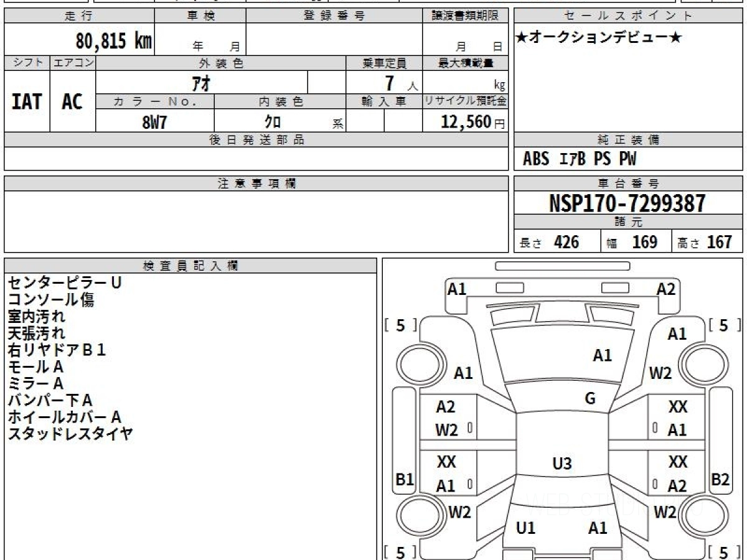Image resolution: width=747 pixels, height=560 pixels.
Task: Click the AC air conditioner value
Action: coord(72,101)
